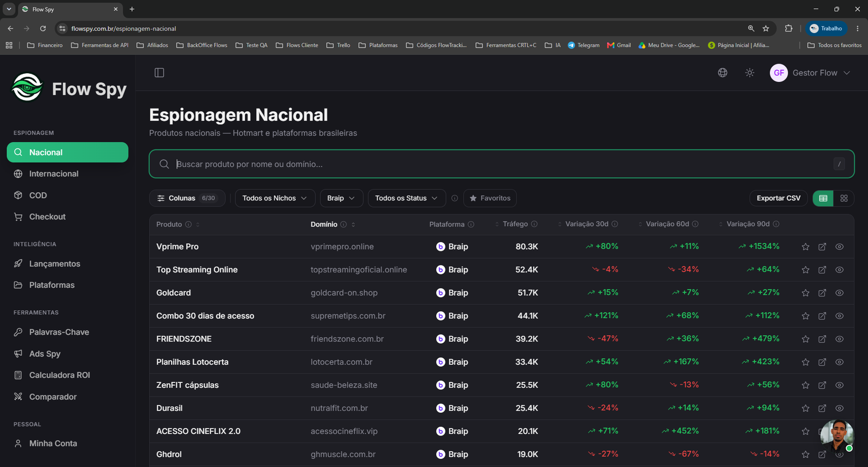Viewport: 868px width, 467px height.
Task: Bookmark page with Chrome star icon
Action: click(x=766, y=28)
